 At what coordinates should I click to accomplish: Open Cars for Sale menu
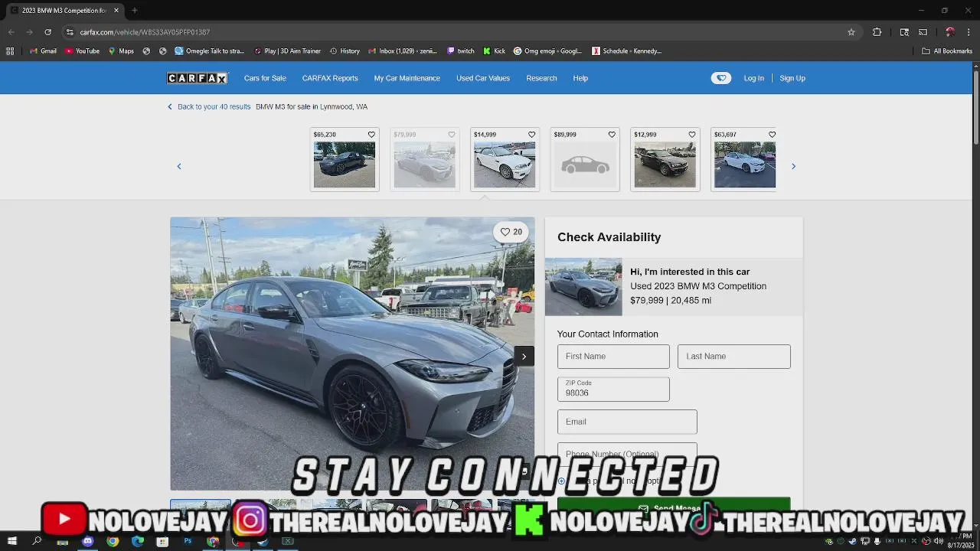265,78
